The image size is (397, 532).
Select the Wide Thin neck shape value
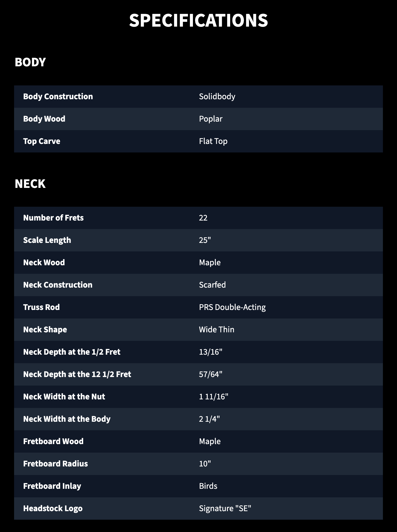coord(217,330)
